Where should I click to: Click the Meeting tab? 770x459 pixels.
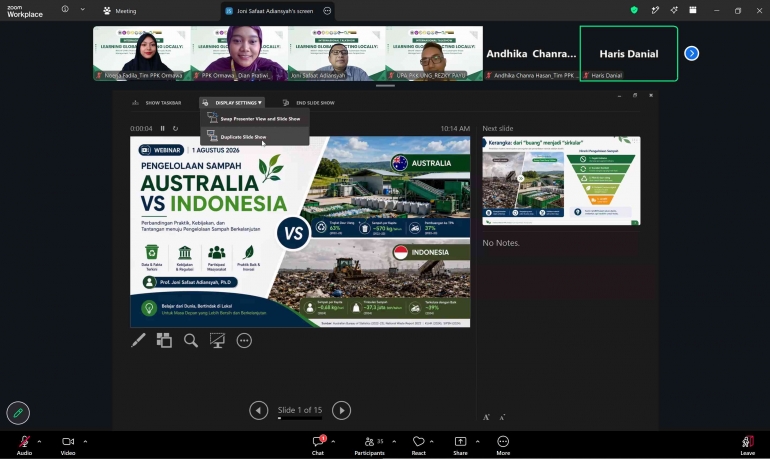tap(120, 11)
